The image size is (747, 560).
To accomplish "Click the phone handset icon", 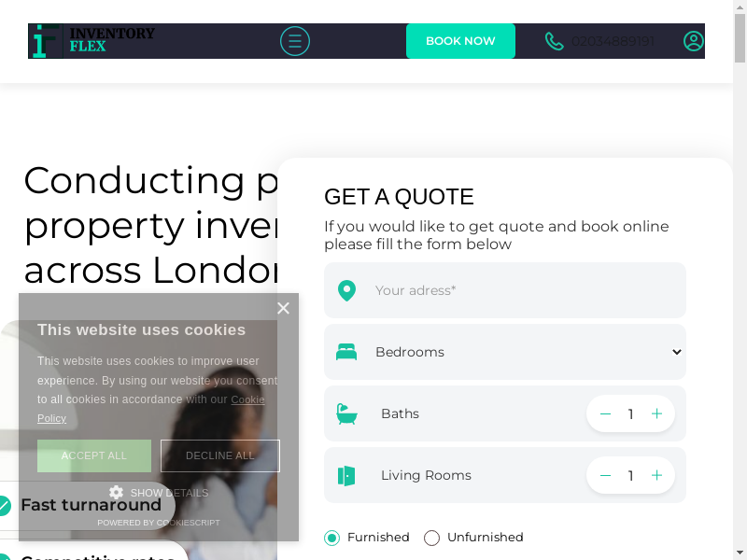I will coord(554,41).
